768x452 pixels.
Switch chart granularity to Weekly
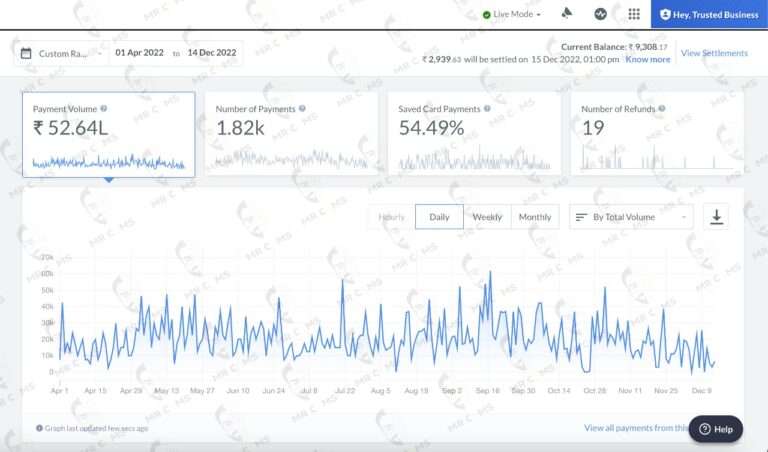click(487, 217)
